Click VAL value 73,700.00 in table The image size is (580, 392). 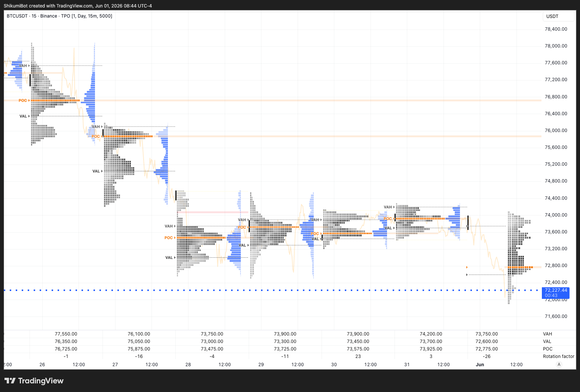tap(431, 342)
